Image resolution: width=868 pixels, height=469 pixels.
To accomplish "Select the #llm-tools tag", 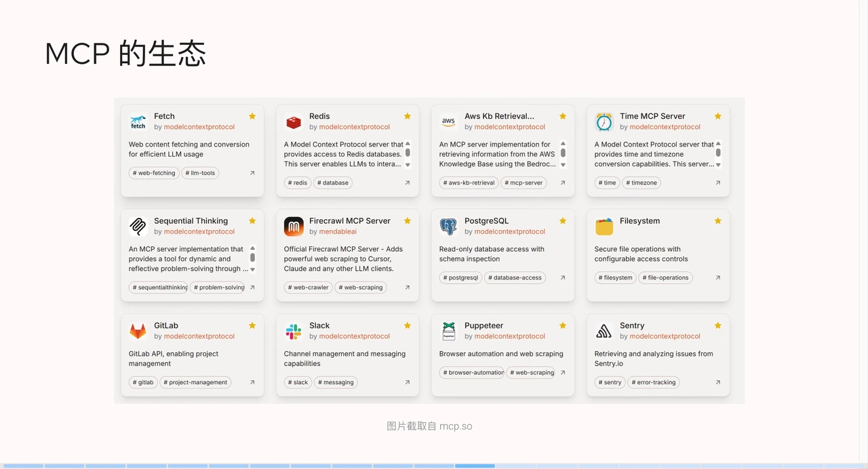I will pyautogui.click(x=200, y=173).
